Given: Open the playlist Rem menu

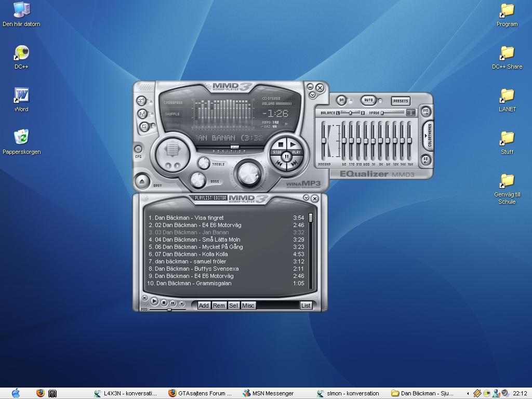Looking at the screenshot, I should point(219,305).
